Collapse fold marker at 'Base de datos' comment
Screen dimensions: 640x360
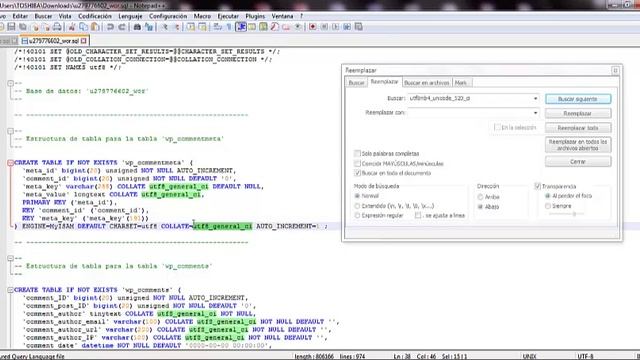[x=10, y=83]
